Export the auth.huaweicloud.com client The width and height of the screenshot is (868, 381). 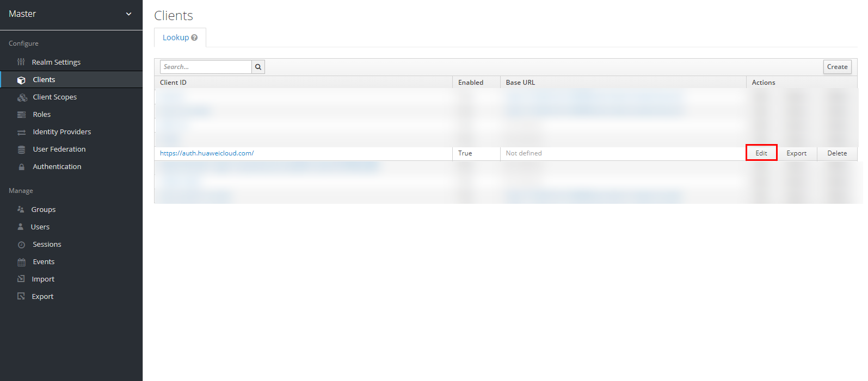click(796, 153)
